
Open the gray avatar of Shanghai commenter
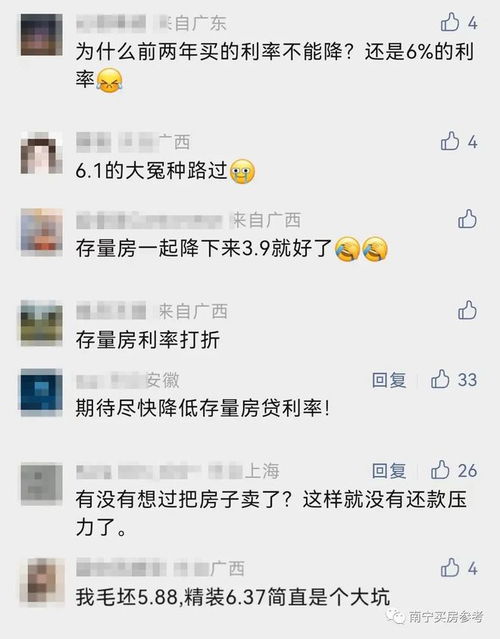tap(41, 483)
